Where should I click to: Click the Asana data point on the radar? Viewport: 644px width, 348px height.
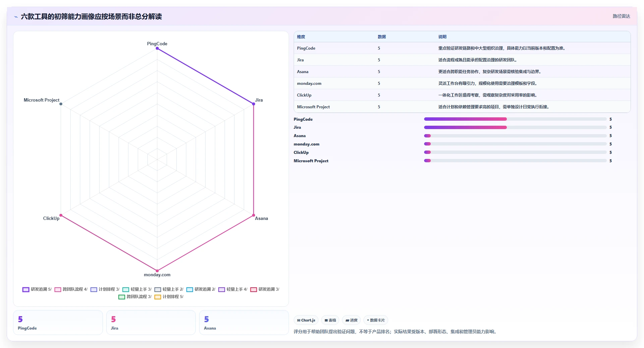[253, 215]
